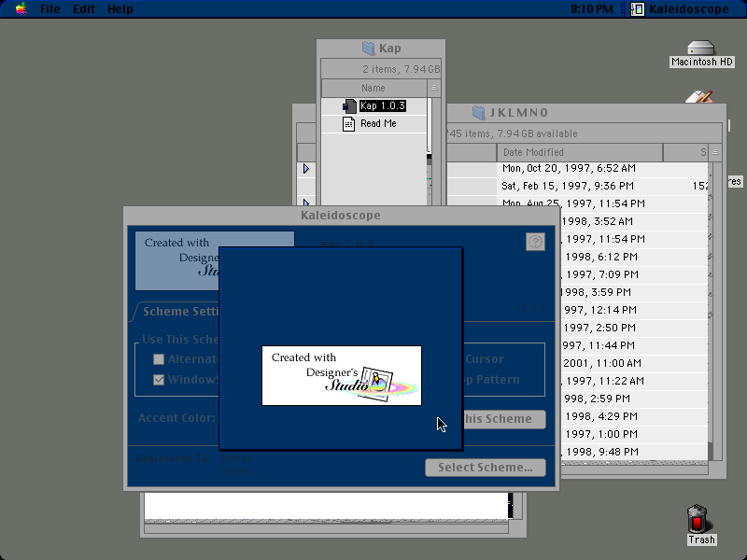Click the JKLMNO window title folder icon

[478, 113]
